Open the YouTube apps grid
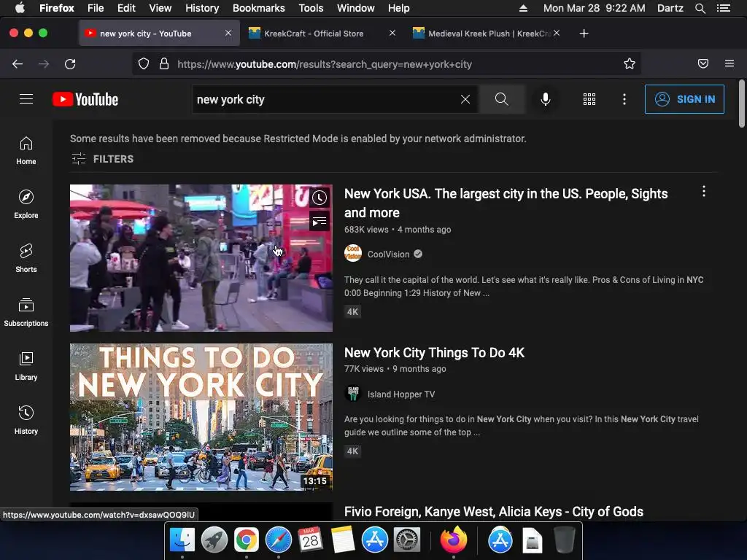The width and height of the screenshot is (747, 560). [589, 99]
